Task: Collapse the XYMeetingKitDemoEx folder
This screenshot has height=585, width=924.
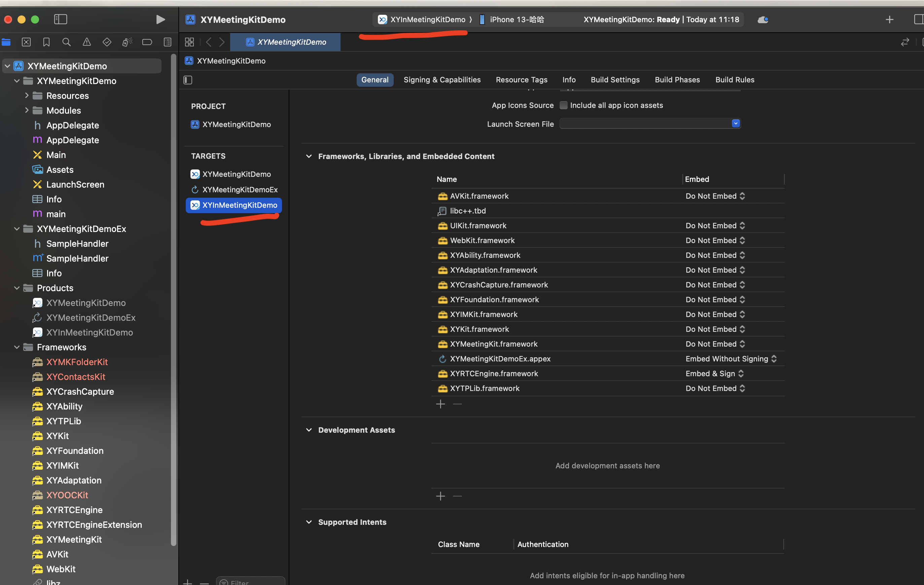Action: (x=16, y=229)
